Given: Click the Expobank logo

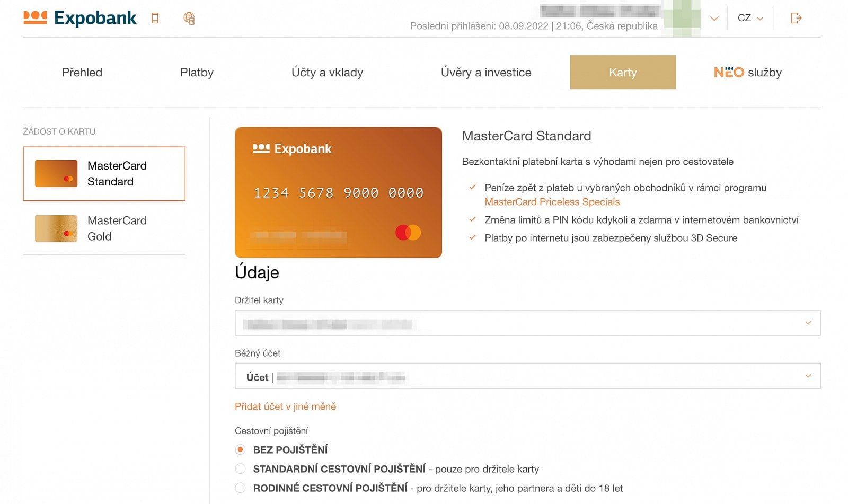Looking at the screenshot, I should coord(79,17).
